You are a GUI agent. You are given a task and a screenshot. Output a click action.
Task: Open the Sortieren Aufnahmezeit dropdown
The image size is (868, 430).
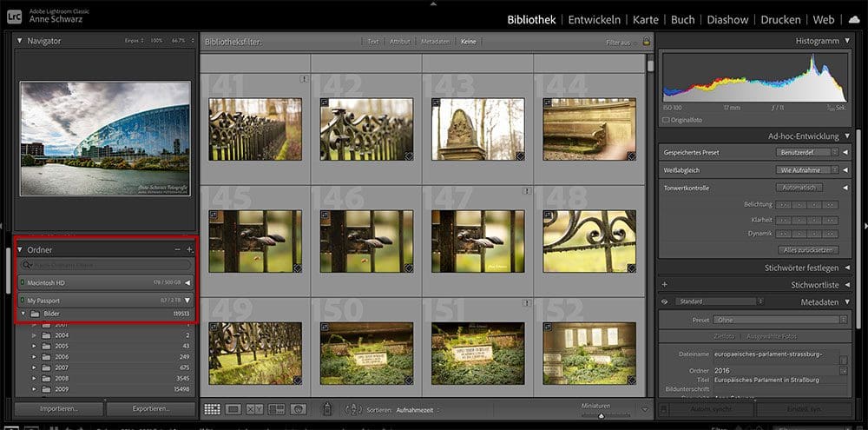(x=418, y=411)
